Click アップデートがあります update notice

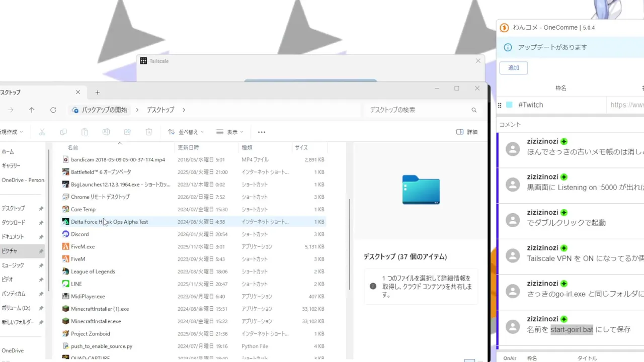pos(552,47)
